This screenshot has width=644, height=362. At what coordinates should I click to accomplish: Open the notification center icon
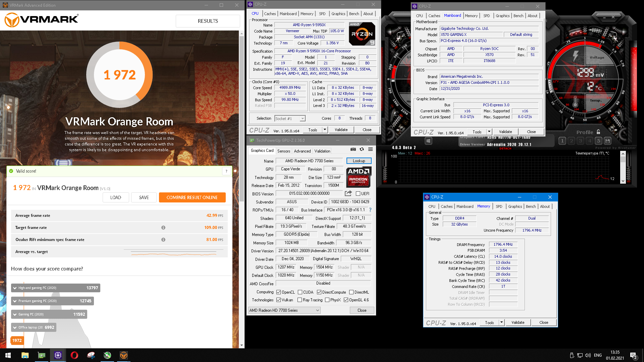[x=634, y=356]
